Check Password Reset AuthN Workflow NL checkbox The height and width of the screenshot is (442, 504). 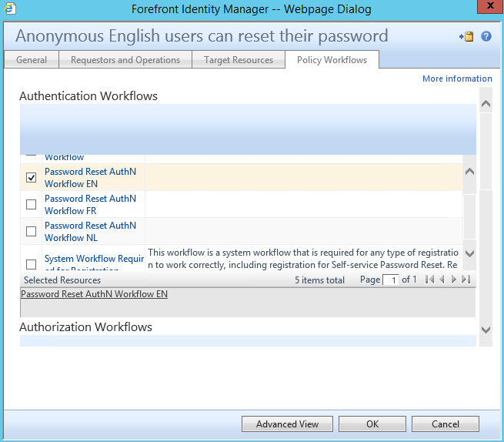(32, 231)
